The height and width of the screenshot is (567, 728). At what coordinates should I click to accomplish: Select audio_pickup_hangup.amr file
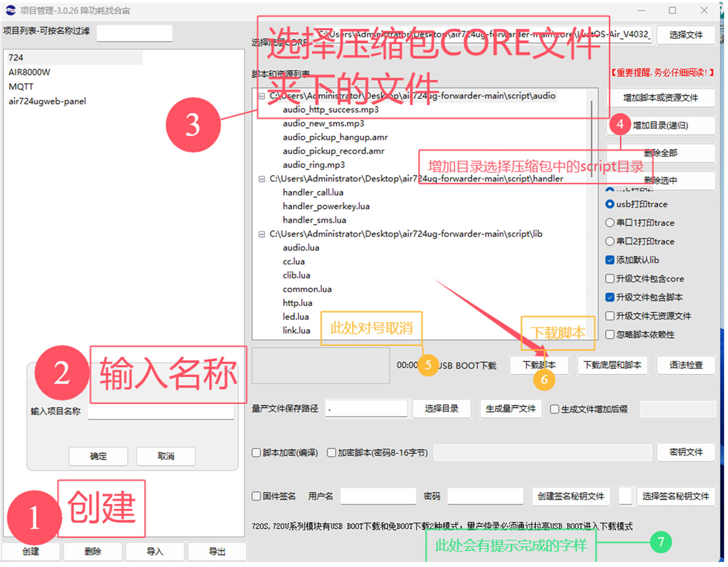pos(335,137)
